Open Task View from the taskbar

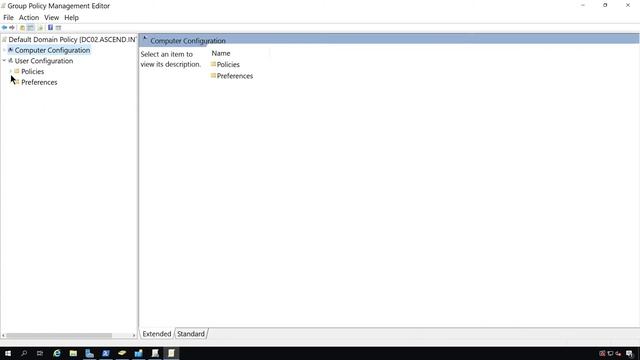click(x=40, y=353)
